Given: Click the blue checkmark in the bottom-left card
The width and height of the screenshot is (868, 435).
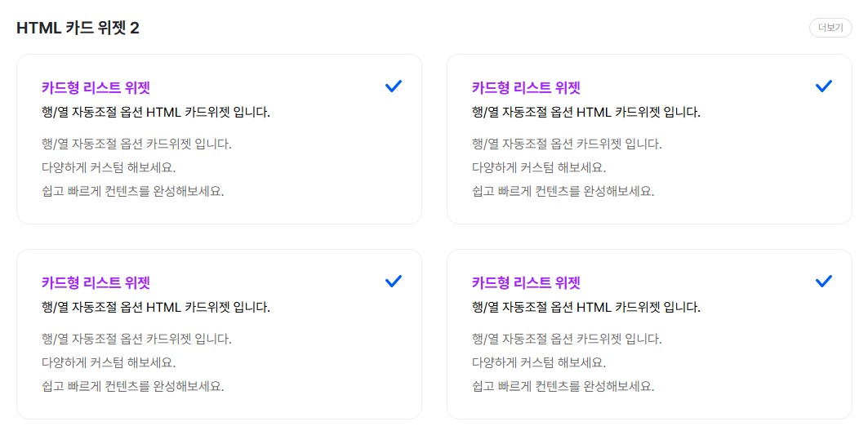Looking at the screenshot, I should (x=394, y=281).
